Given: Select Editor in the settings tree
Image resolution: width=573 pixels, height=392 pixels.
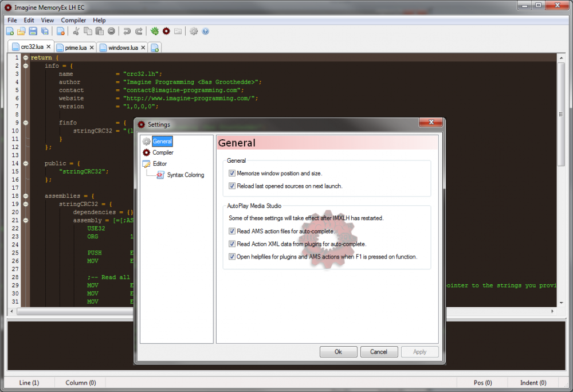Looking at the screenshot, I should tap(160, 164).
